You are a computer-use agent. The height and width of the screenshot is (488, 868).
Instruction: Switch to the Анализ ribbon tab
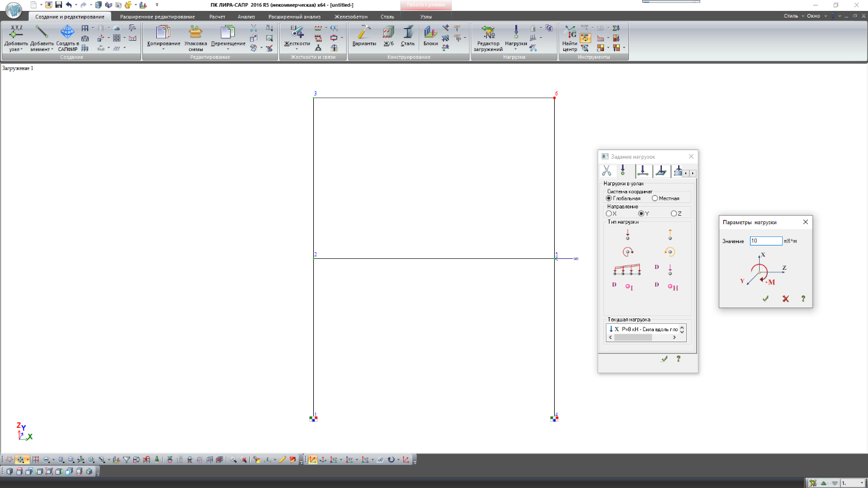[246, 16]
